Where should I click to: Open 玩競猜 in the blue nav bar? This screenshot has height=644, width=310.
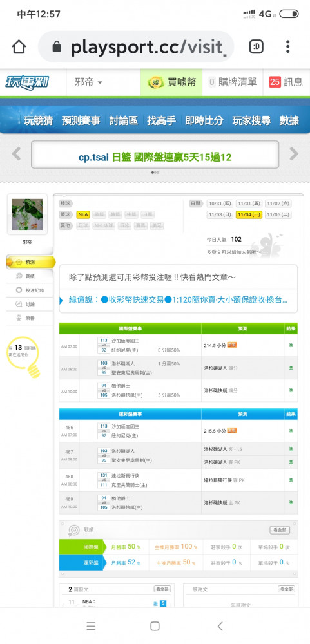point(38,120)
